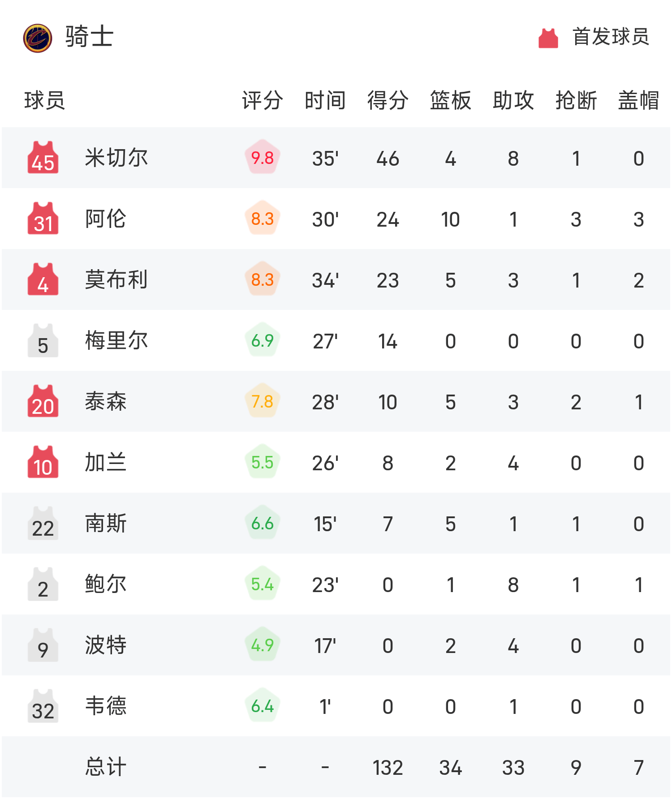Image resolution: width=672 pixels, height=799 pixels.
Task: Open player 莫布利's profile
Action: tap(116, 280)
